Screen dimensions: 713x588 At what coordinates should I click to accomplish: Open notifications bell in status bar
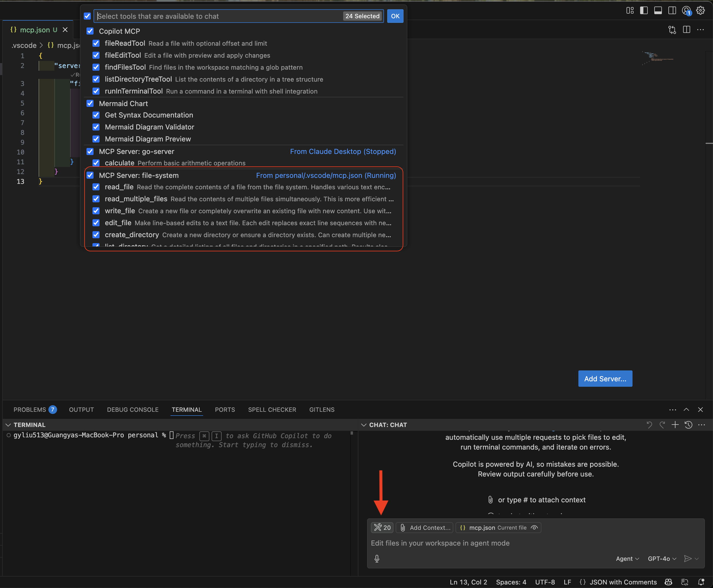tap(701, 582)
